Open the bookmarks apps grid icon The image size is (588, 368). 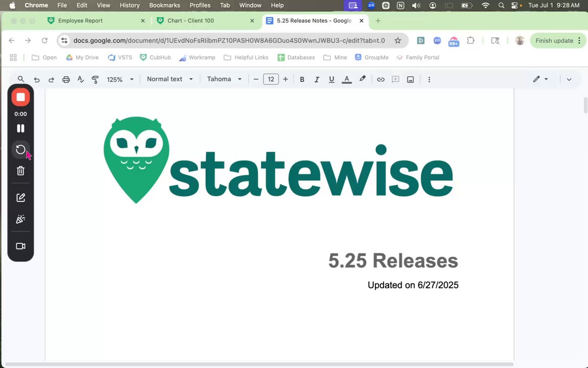pyautogui.click(x=13, y=57)
